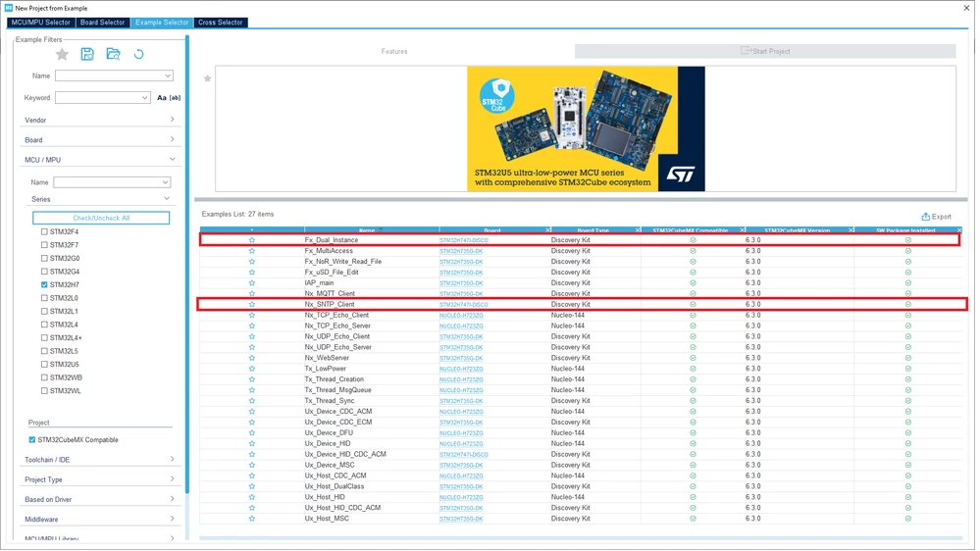Toggle whole-word keyword match icon
Screen dimensions: 980x551
coord(175,97)
